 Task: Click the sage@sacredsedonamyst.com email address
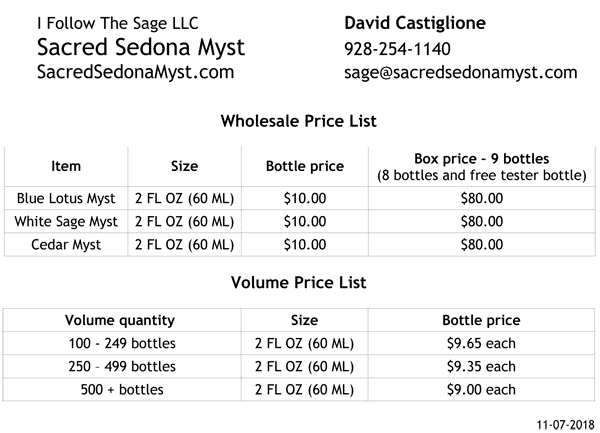tap(460, 72)
